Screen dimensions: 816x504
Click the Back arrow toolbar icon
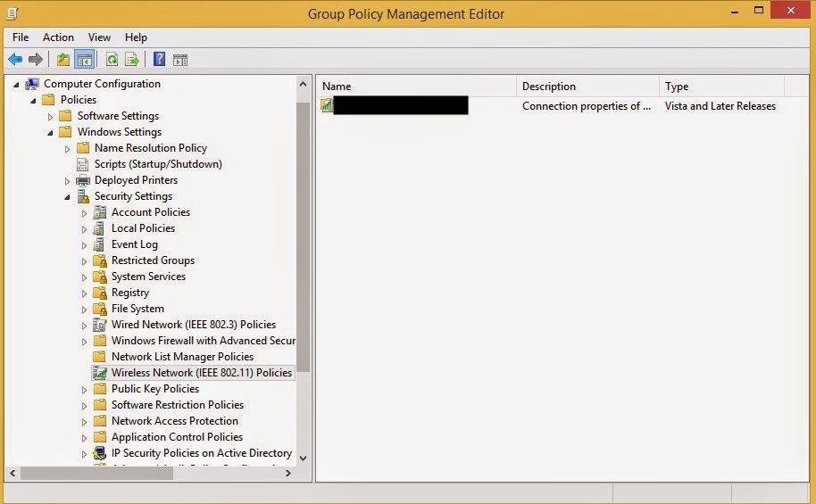pos(15,59)
